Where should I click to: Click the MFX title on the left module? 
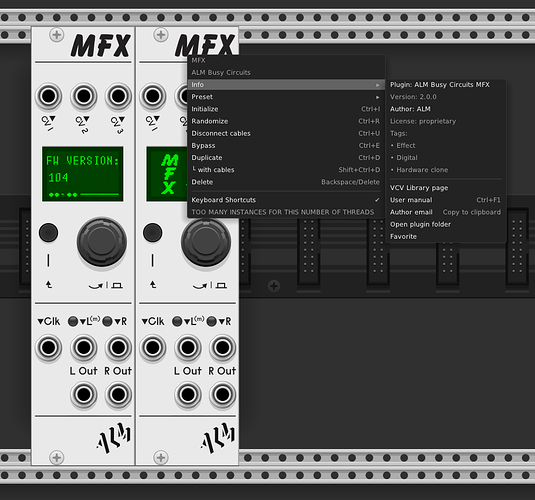click(x=101, y=45)
